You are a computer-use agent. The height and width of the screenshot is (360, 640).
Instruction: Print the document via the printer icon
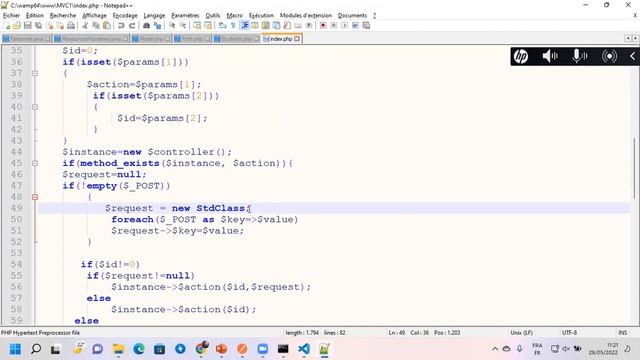pyautogui.click(x=71, y=26)
